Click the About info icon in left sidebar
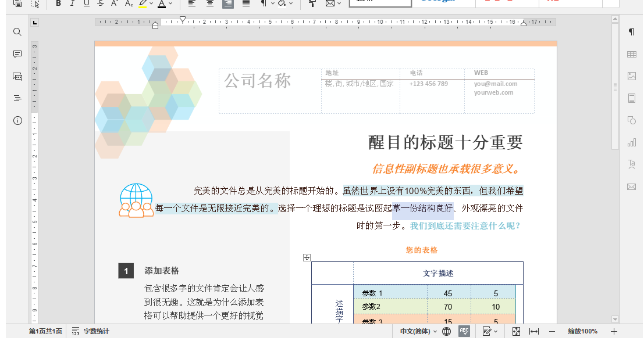 pyautogui.click(x=17, y=121)
